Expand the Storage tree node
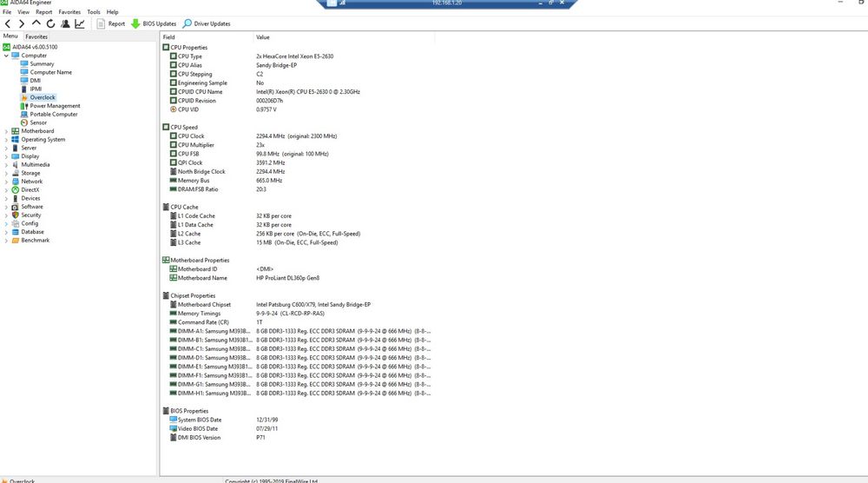This screenshot has height=483, width=868. pyautogui.click(x=6, y=174)
